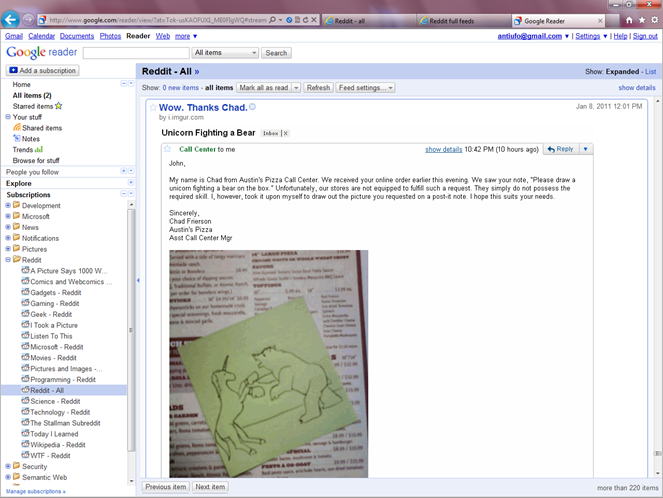Remove the Inbox label with its x

tap(285, 133)
